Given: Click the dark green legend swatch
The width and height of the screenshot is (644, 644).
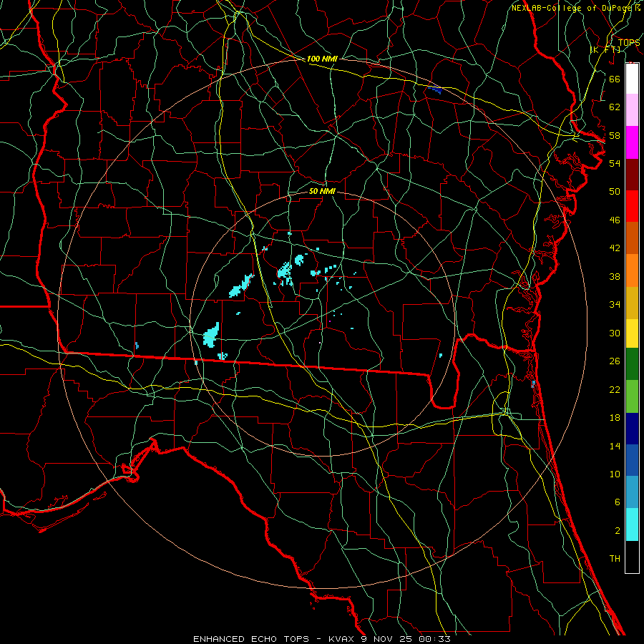Looking at the screenshot, I should pos(632,364).
